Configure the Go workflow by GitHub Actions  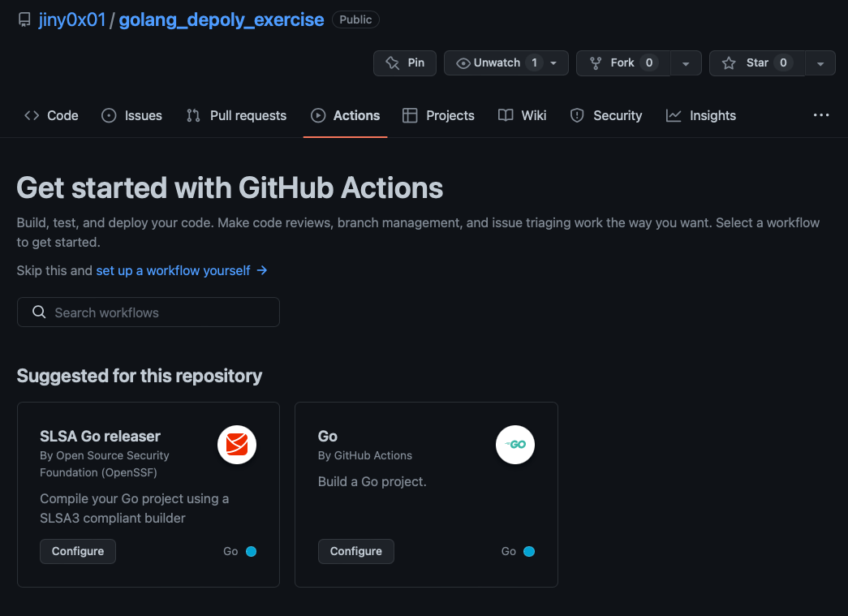356,551
